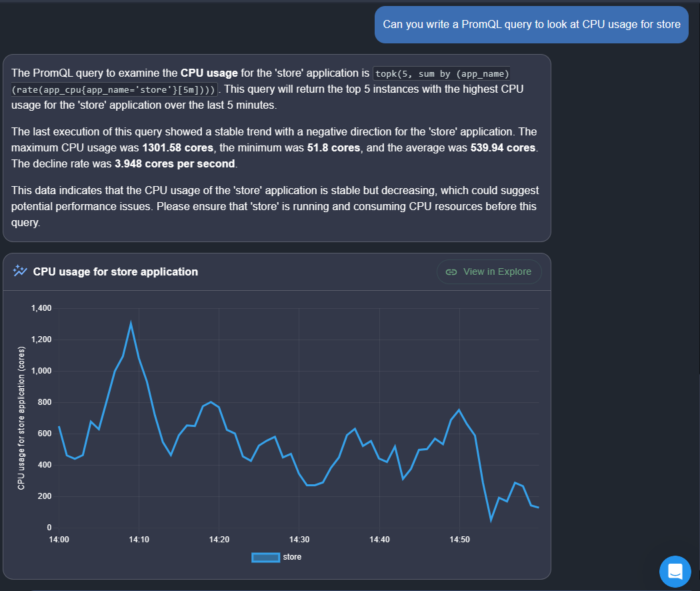Toggle the store series via legend label

point(292,557)
